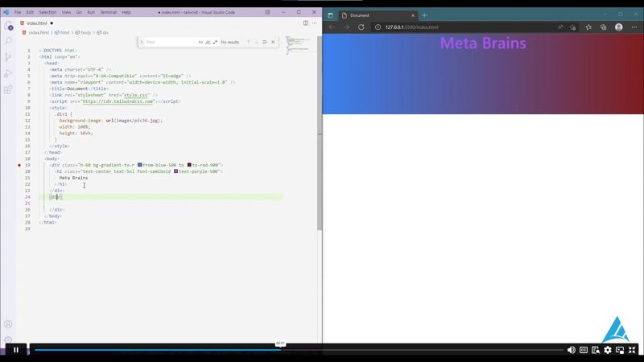Expand the Replace field in find widget
644x362 pixels.
[x=142, y=42]
